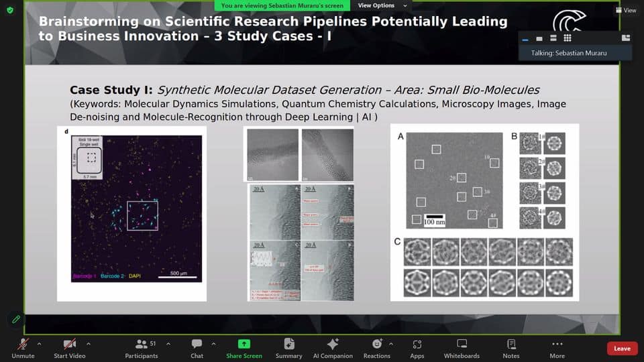
Task: Open the View Options dropdown
Action: (376, 5)
